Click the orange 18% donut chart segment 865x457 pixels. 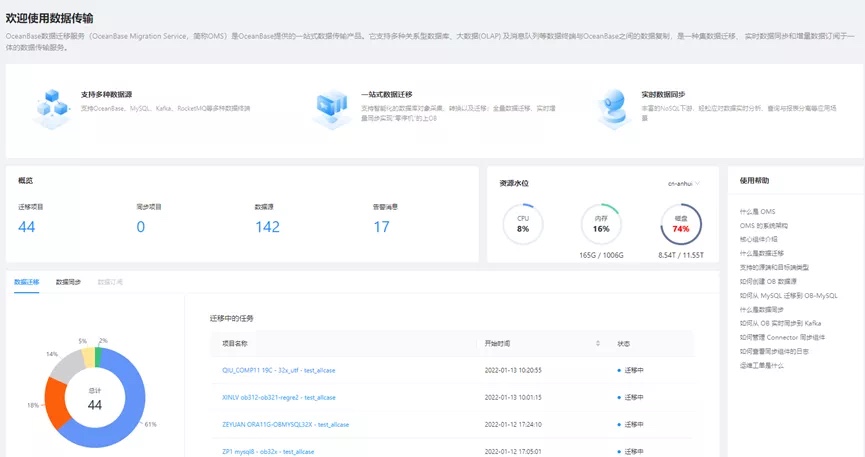pos(56,403)
